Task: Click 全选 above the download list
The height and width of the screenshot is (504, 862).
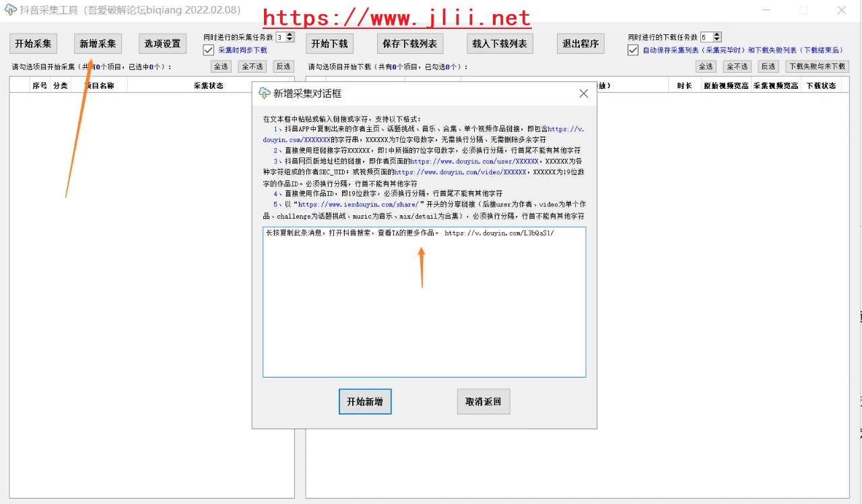Action: point(706,67)
